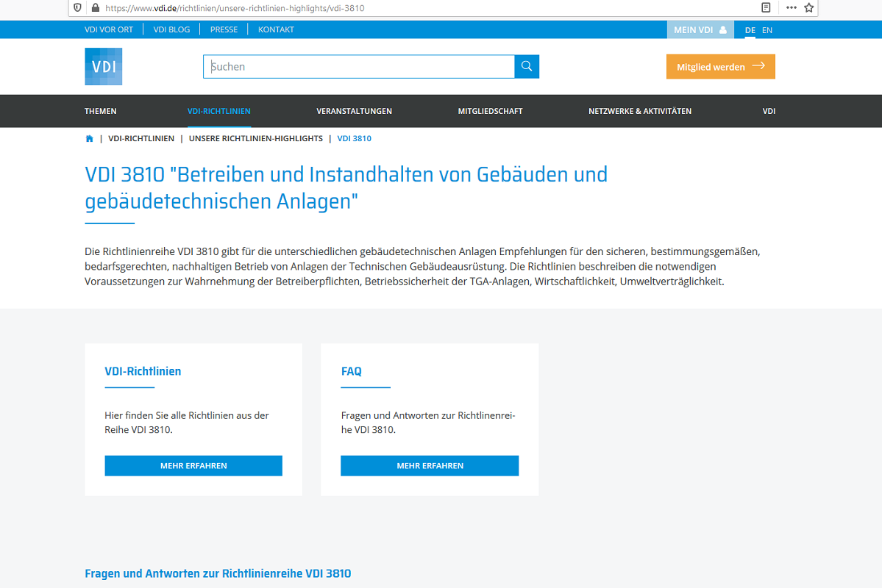
Task: Click Mehr erfahren in VDI-Richtlinien card
Action: coord(193,465)
